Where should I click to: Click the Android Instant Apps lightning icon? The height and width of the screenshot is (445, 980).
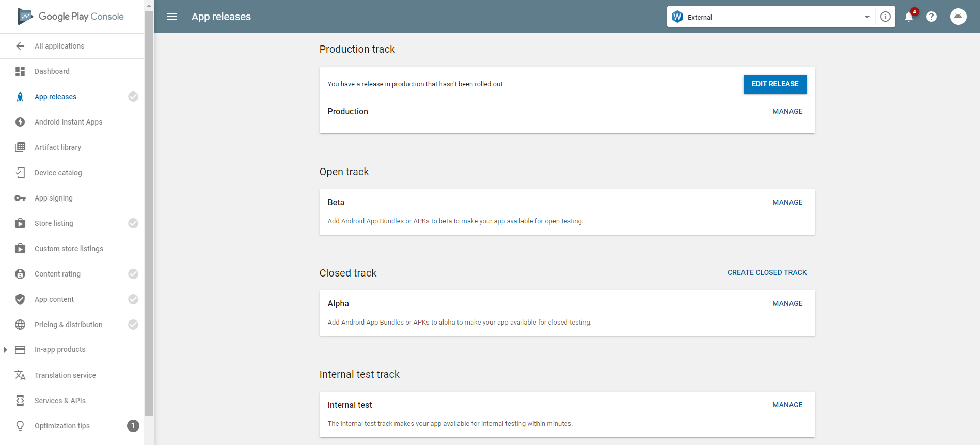[20, 122]
